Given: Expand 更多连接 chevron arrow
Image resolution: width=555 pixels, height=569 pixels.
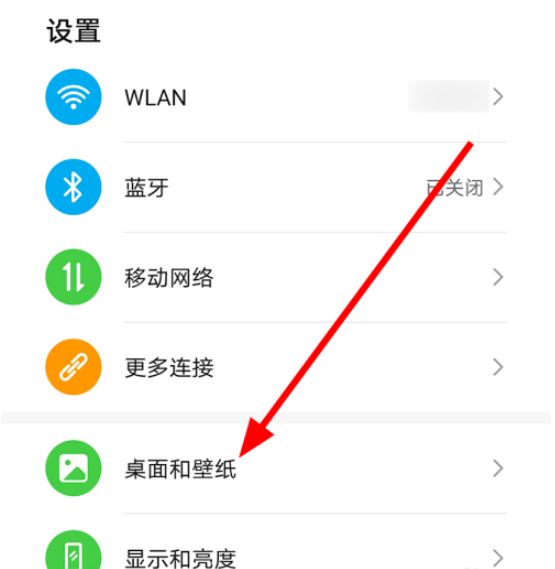Looking at the screenshot, I should tap(498, 367).
